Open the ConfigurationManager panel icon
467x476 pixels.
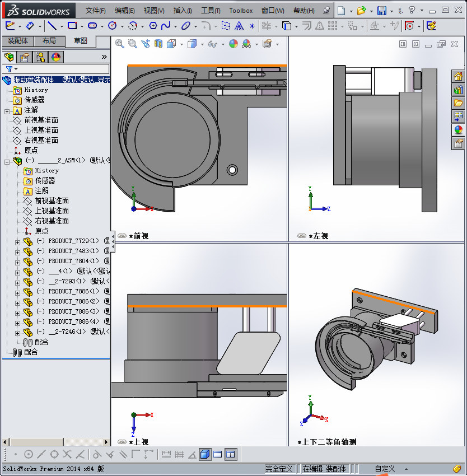coord(40,57)
